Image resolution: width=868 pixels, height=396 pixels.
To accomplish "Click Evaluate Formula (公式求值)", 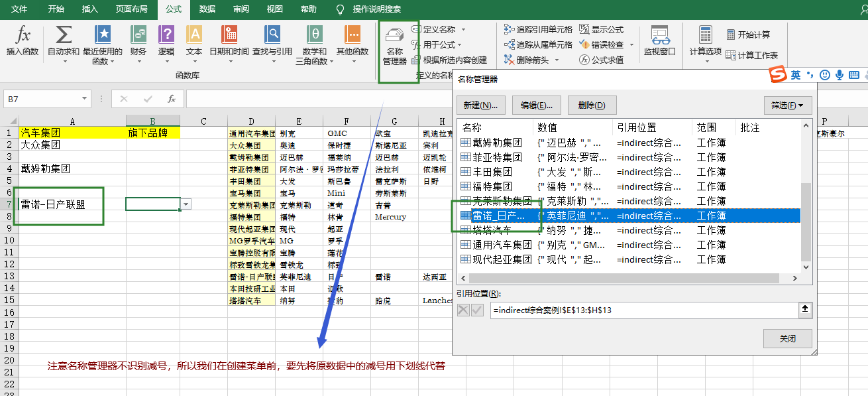I will pyautogui.click(x=602, y=60).
